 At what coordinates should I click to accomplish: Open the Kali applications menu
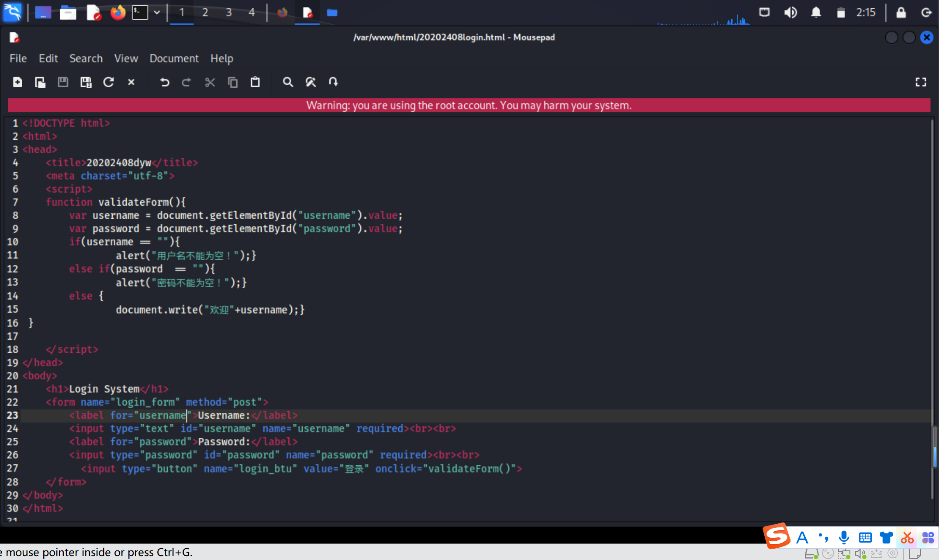point(12,12)
